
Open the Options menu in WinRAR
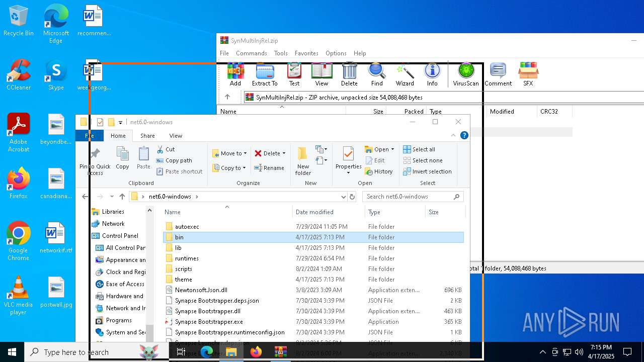(x=336, y=53)
